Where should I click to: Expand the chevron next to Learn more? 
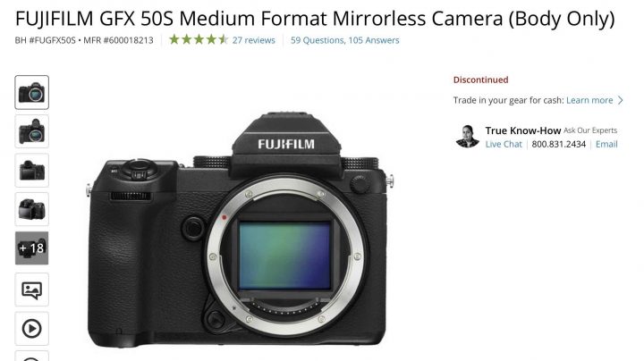tap(620, 100)
